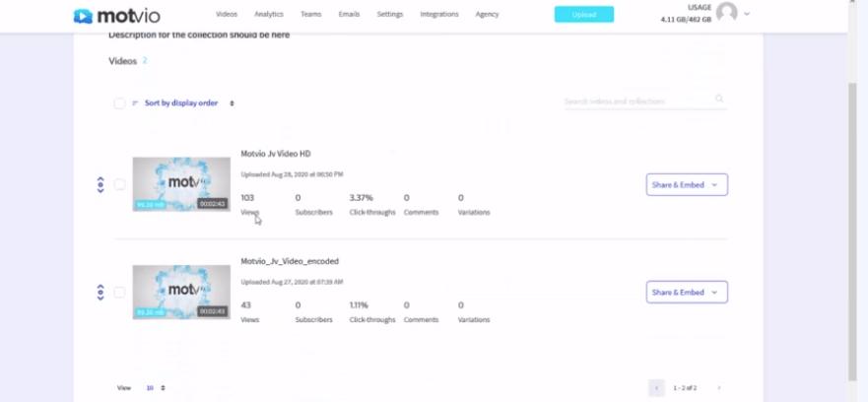Image resolution: width=868 pixels, height=402 pixels.
Task: Open the Teams menu
Action: click(311, 15)
